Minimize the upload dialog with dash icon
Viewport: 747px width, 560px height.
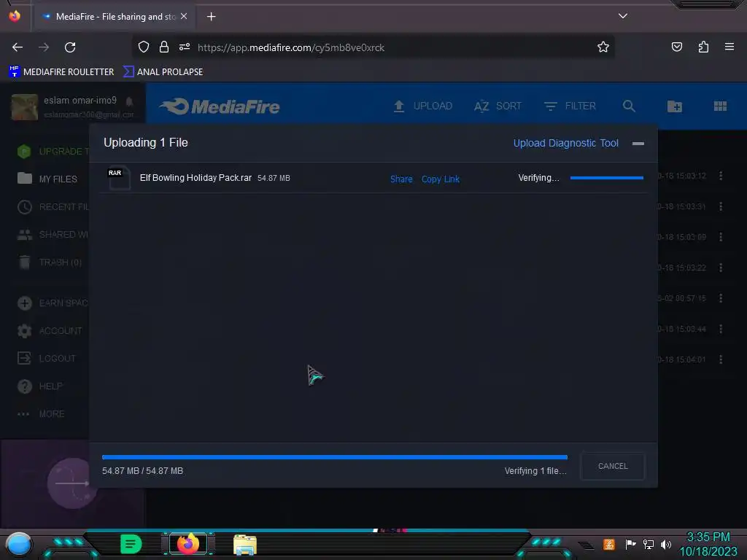click(638, 144)
